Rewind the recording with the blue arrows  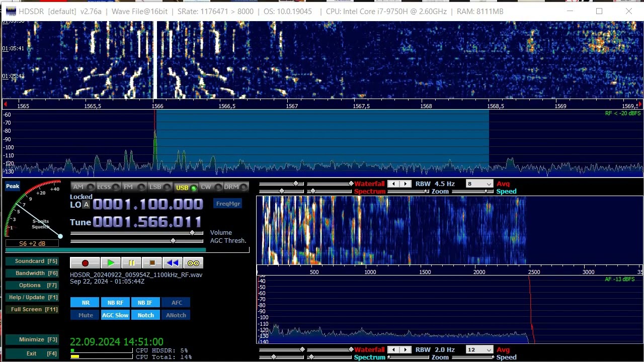[173, 263]
